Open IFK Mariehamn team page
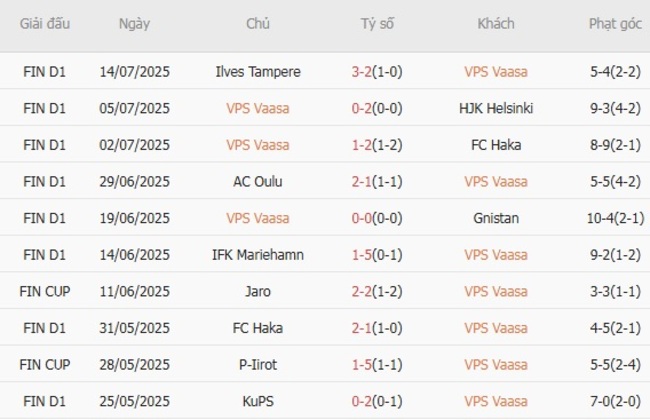Viewport: 650px width, 420px height. (x=257, y=254)
